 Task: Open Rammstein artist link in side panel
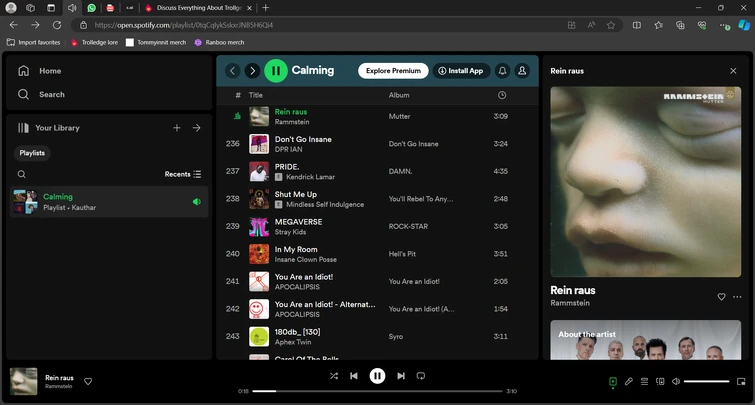pos(570,303)
